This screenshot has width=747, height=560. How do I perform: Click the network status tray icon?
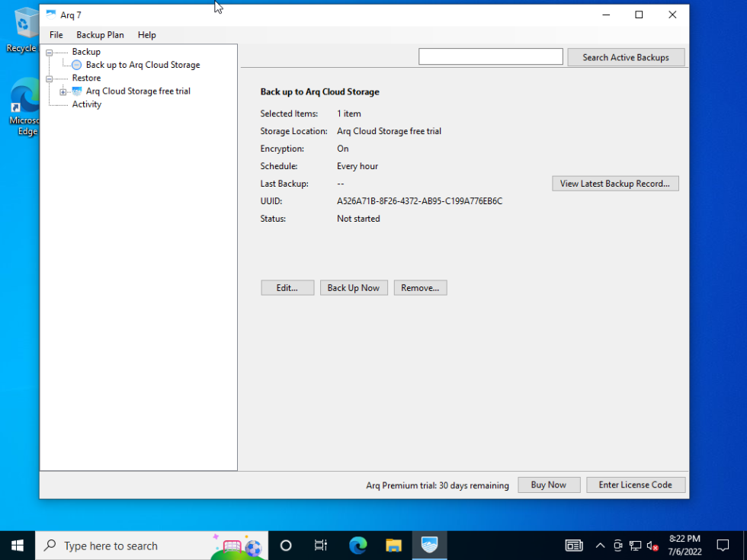click(635, 546)
